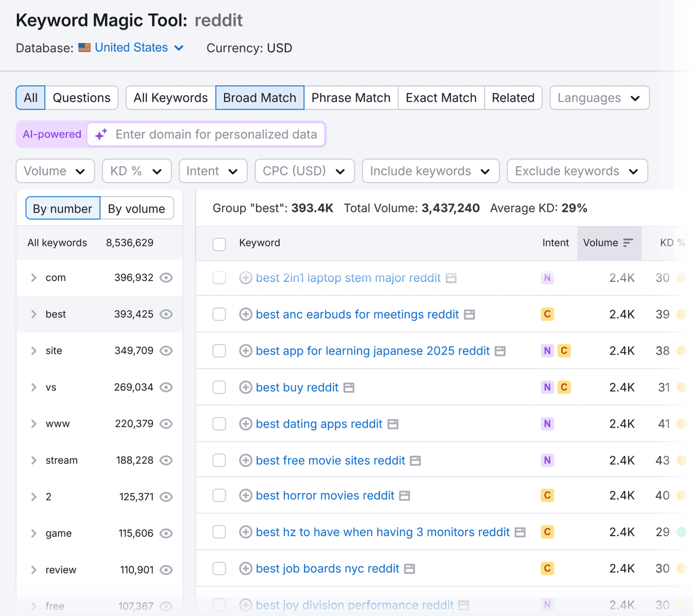Click the sort icon on the Volume column
The image size is (693, 616).
(628, 243)
